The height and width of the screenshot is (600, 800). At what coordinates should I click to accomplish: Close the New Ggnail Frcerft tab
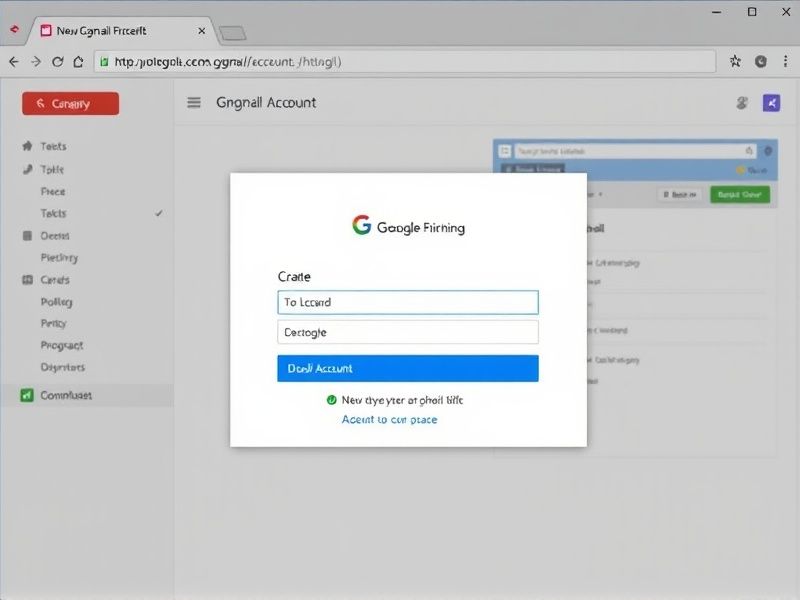pos(202,31)
